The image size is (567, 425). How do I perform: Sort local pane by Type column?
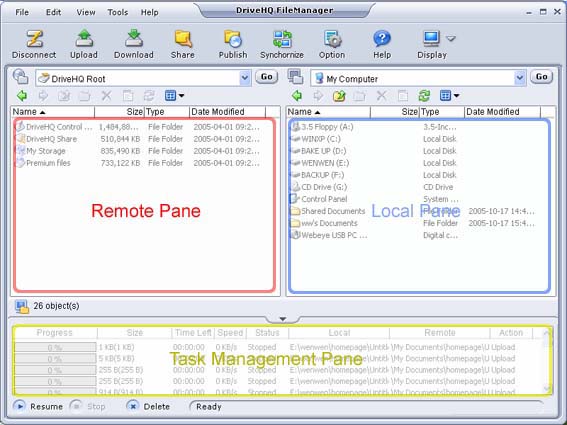pos(442,112)
